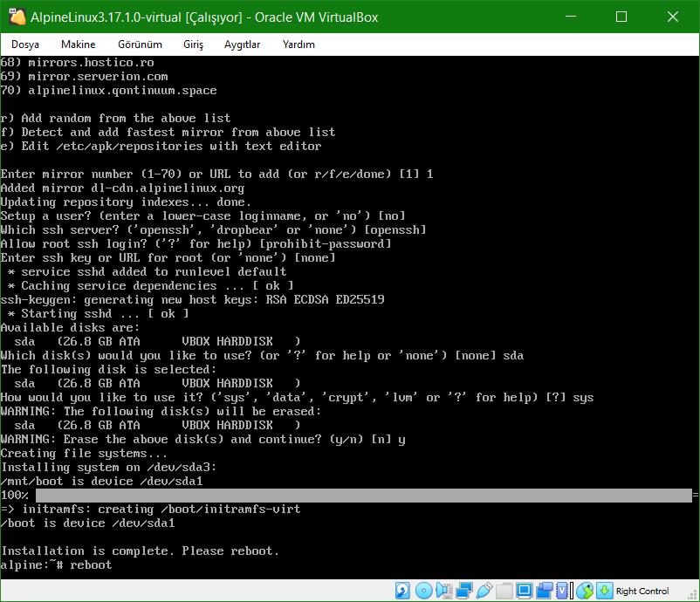Click the '69) mirror.serverion.com' mirror line
700x602 pixels.
point(85,76)
